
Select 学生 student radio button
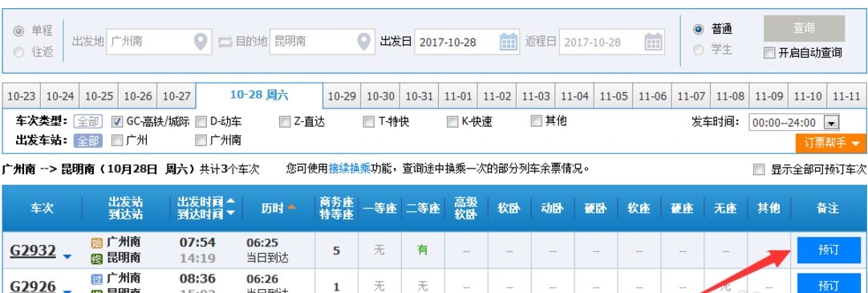pos(699,50)
